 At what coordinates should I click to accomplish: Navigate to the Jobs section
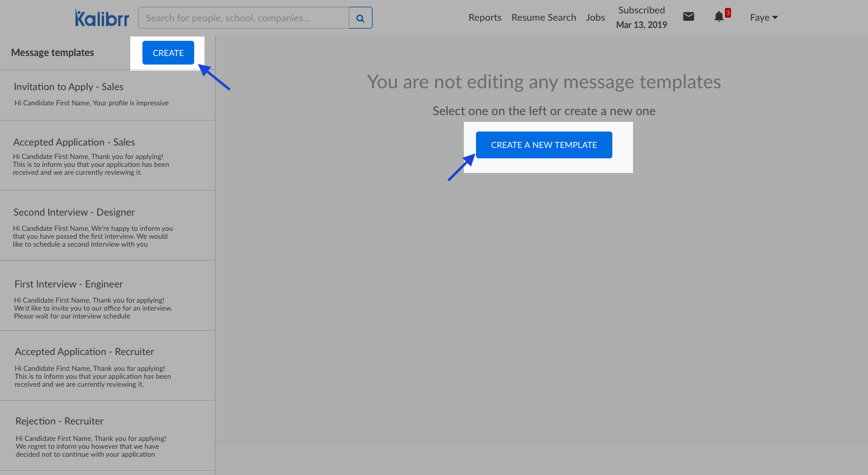click(x=595, y=18)
